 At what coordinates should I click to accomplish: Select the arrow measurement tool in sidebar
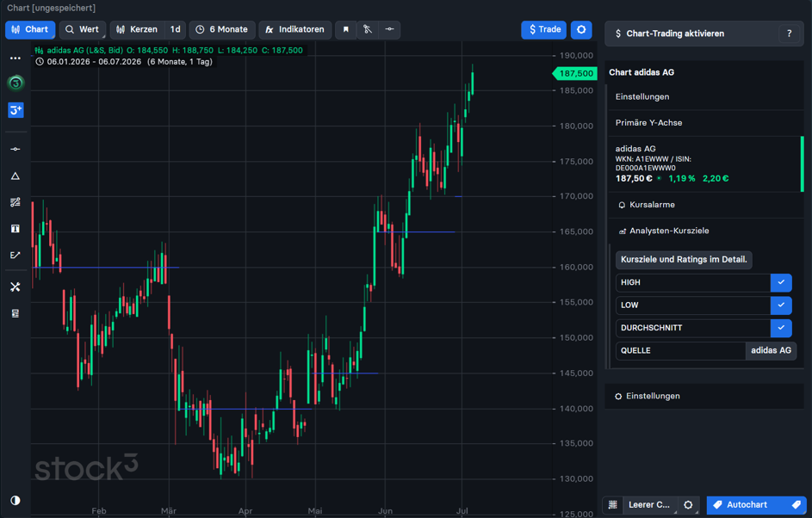click(15, 255)
